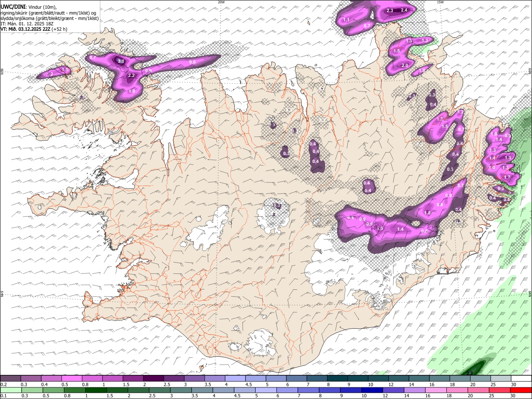Image resolution: width=532 pixels, height=399 pixels.
Task: Click the 20W longitude label
Action: 221,2
